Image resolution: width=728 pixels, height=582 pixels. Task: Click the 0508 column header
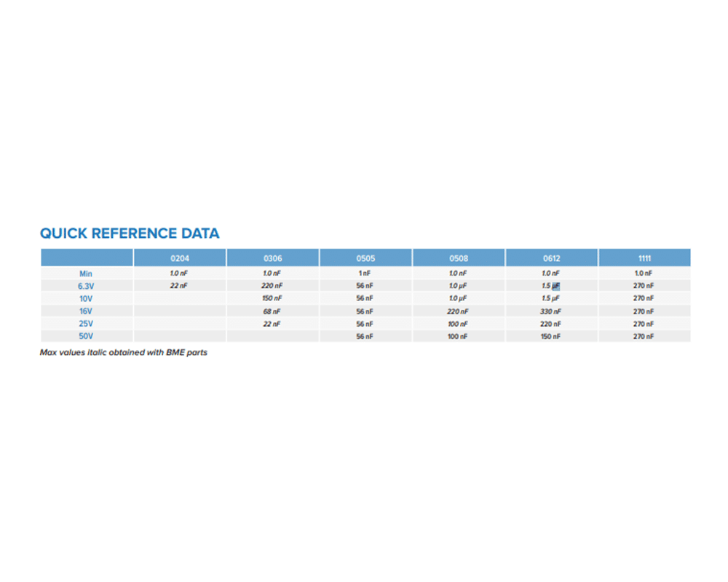coord(459,258)
